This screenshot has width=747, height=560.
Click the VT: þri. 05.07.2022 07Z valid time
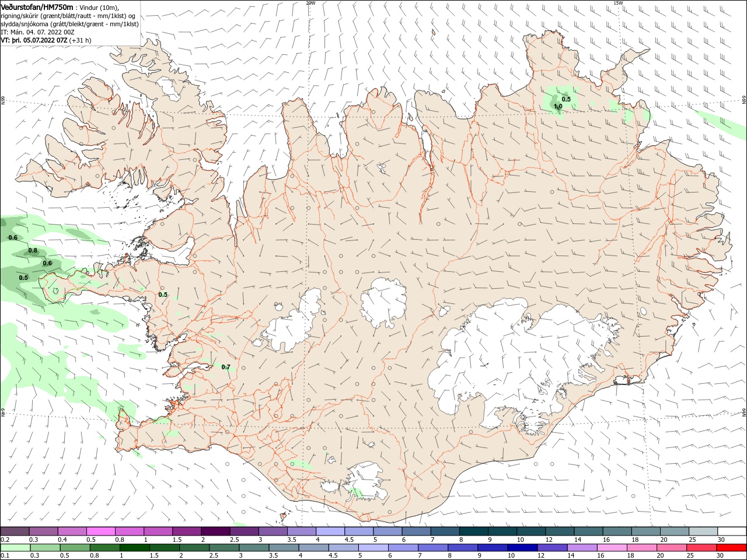click(34, 40)
